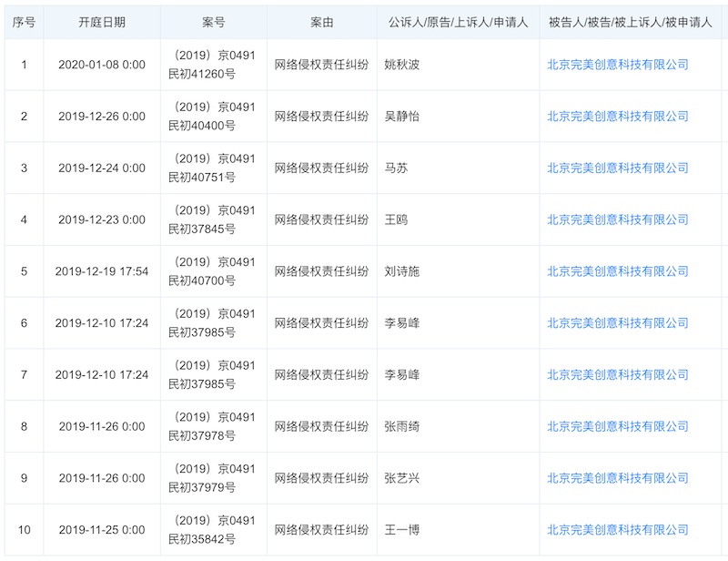Select plaintiff name 张雨绮
Image resolution: width=728 pixels, height=561 pixels.
(402, 426)
